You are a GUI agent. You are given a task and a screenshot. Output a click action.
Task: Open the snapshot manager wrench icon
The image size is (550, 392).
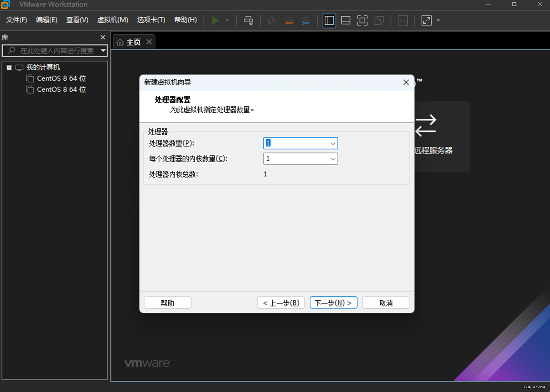tap(305, 20)
